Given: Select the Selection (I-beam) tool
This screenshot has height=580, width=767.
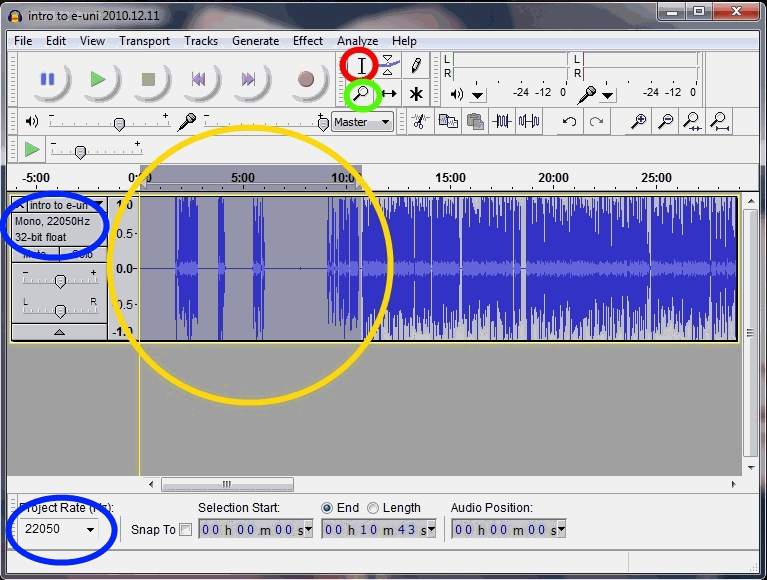Looking at the screenshot, I should point(361,66).
